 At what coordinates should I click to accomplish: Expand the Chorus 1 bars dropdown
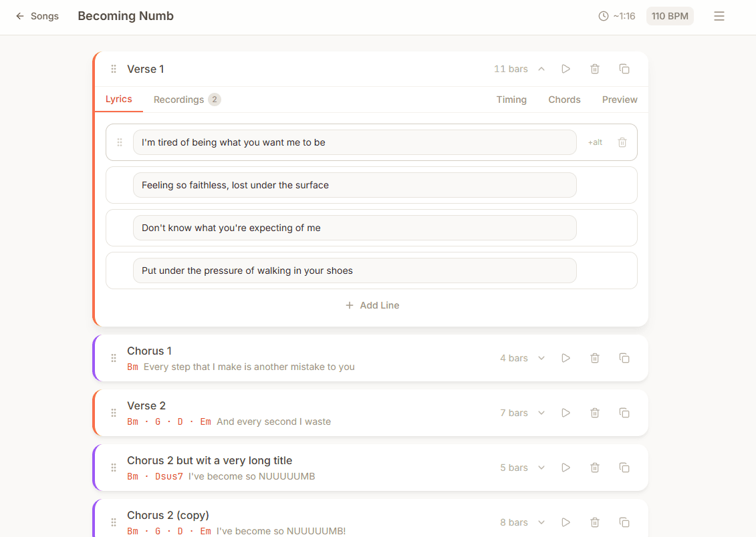541,358
